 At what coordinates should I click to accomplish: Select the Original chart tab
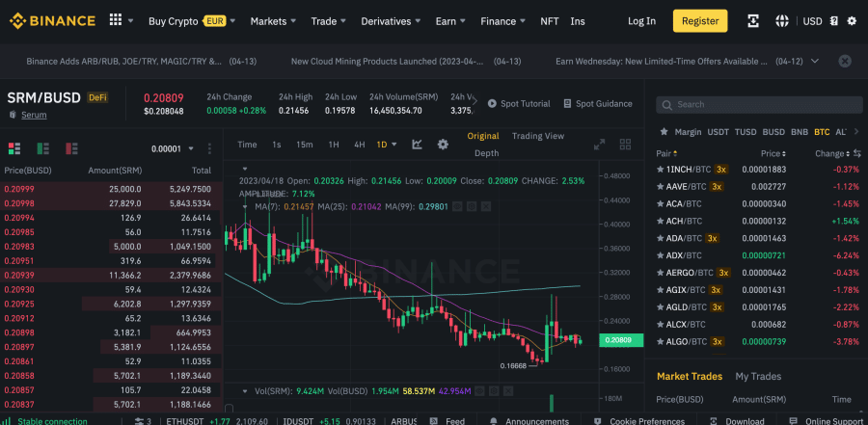(483, 136)
